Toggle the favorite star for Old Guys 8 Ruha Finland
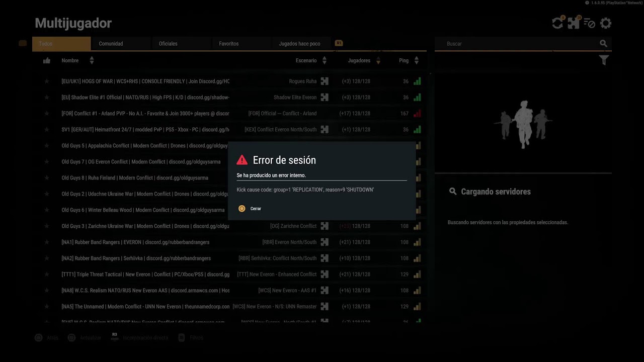 47,177
